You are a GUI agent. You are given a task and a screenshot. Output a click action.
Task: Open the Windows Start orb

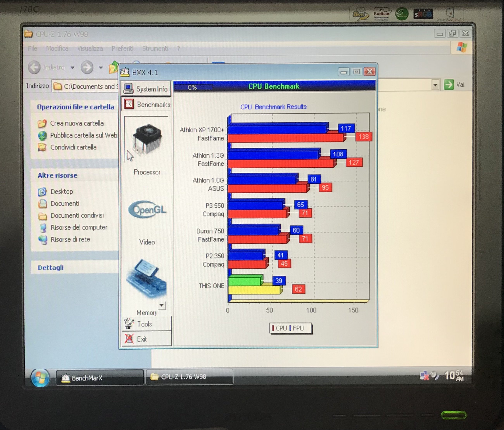click(40, 378)
